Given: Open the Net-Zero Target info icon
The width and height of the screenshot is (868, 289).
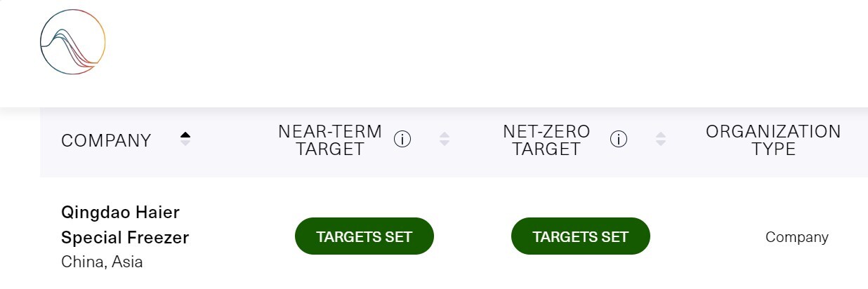Looking at the screenshot, I should [x=618, y=140].
